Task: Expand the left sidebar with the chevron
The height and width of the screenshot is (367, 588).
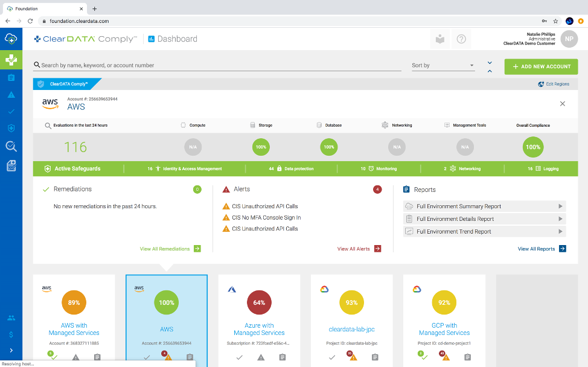Action: (11, 350)
